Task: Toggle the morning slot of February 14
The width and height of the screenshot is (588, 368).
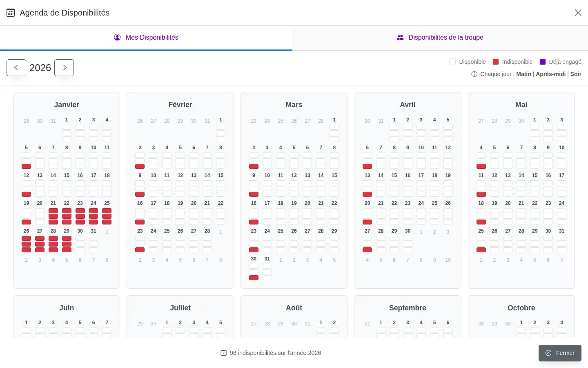Action: [x=207, y=183]
